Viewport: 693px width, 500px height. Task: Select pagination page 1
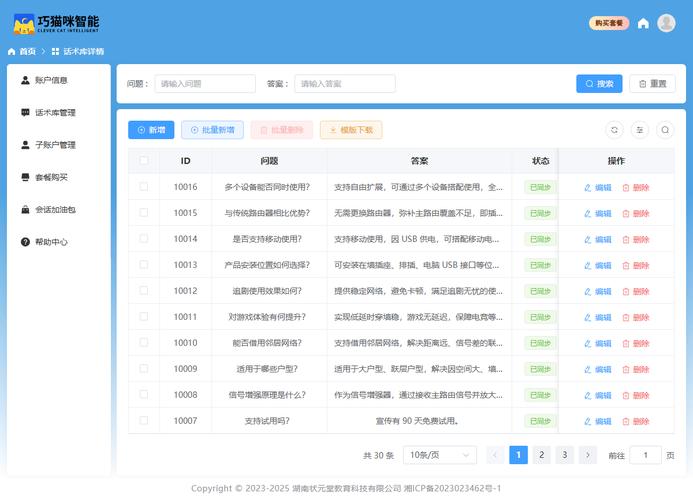click(518, 455)
